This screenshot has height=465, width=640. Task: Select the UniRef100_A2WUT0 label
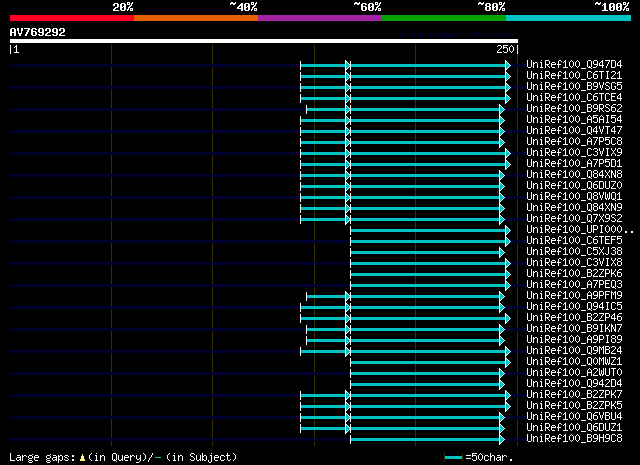pos(574,373)
